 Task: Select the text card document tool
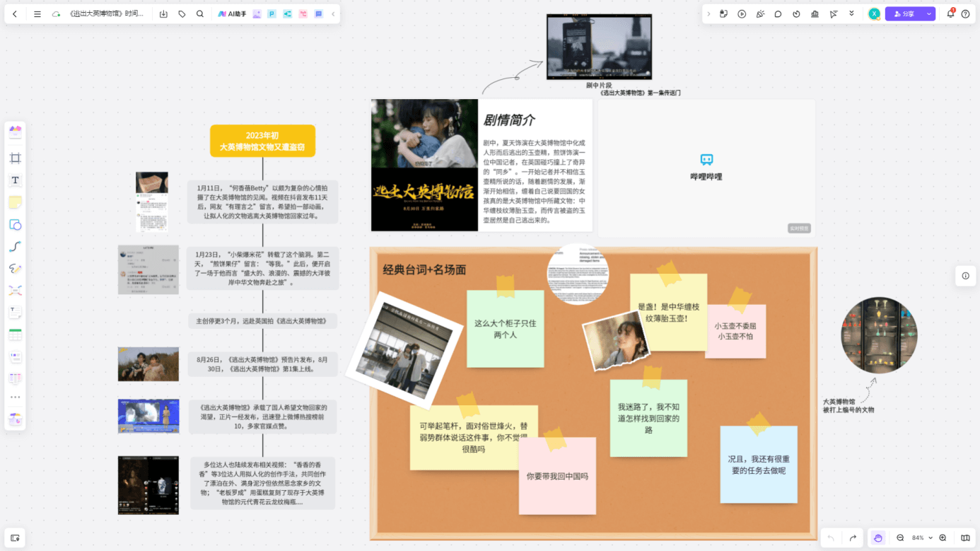click(x=15, y=312)
